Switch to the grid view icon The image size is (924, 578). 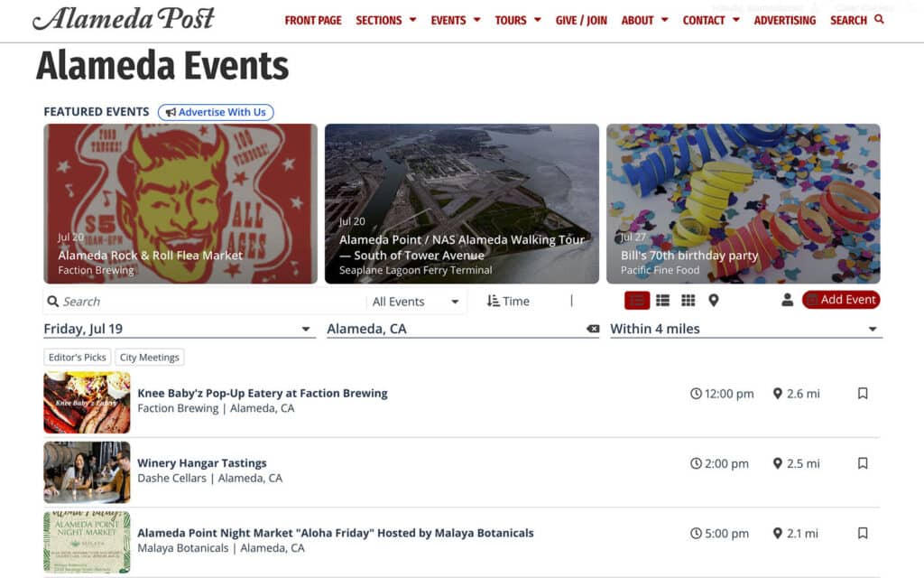click(x=688, y=301)
